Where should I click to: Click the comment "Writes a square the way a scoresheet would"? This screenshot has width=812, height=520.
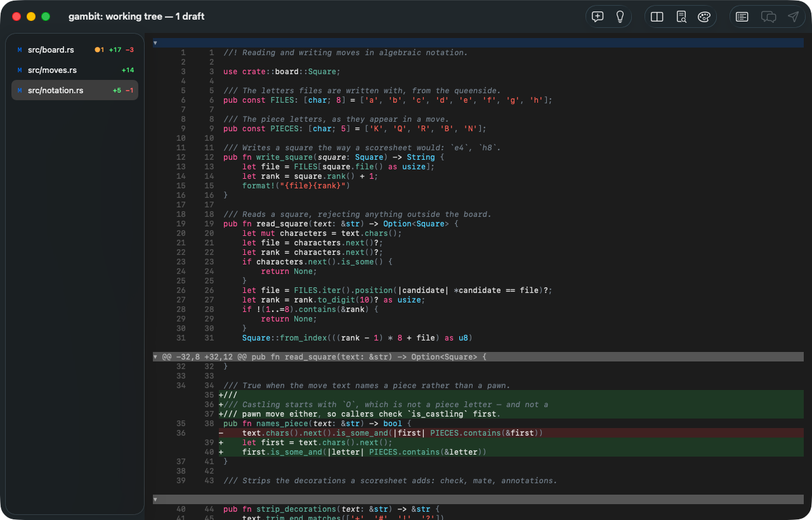[x=362, y=148]
